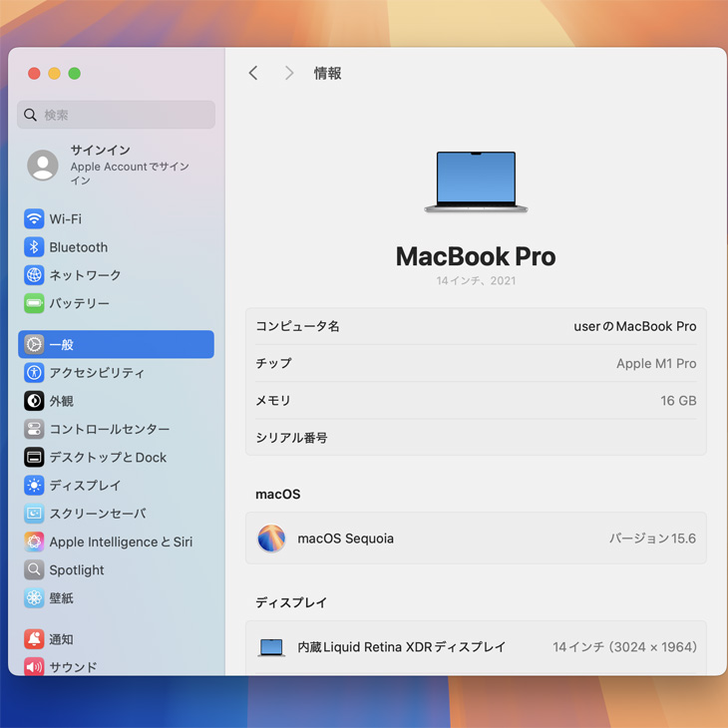The width and height of the screenshot is (728, 728).
Task: Select スクリーンセーバ in sidebar
Action: [x=97, y=514]
